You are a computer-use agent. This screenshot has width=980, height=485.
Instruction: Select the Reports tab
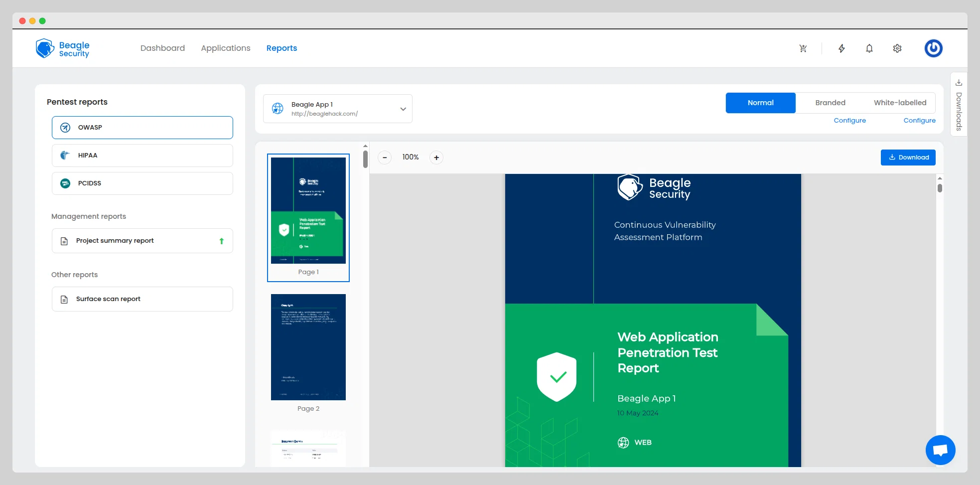click(x=281, y=48)
